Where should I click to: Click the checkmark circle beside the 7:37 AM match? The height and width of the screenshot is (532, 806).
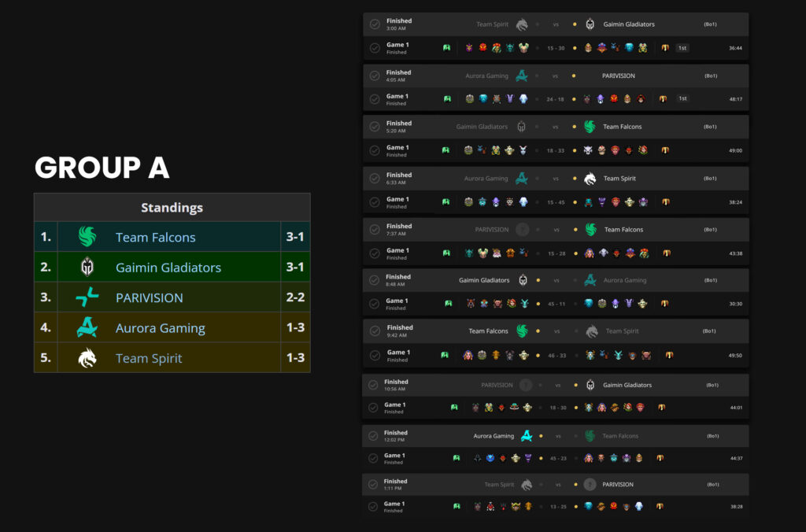pyautogui.click(x=375, y=230)
